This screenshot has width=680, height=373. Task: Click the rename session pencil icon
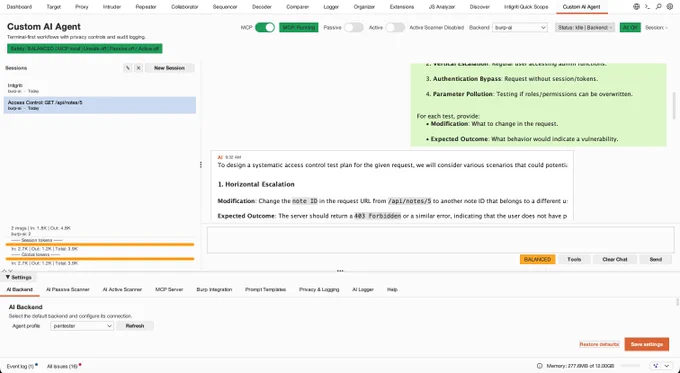point(128,68)
